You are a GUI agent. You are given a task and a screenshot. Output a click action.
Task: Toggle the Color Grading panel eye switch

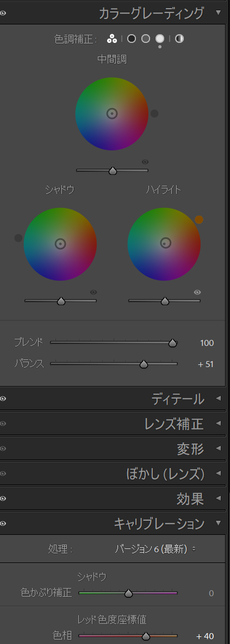(x=3, y=13)
